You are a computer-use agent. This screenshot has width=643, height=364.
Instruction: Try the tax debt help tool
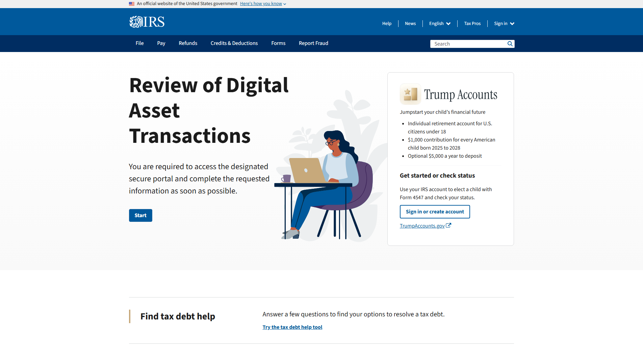click(292, 327)
